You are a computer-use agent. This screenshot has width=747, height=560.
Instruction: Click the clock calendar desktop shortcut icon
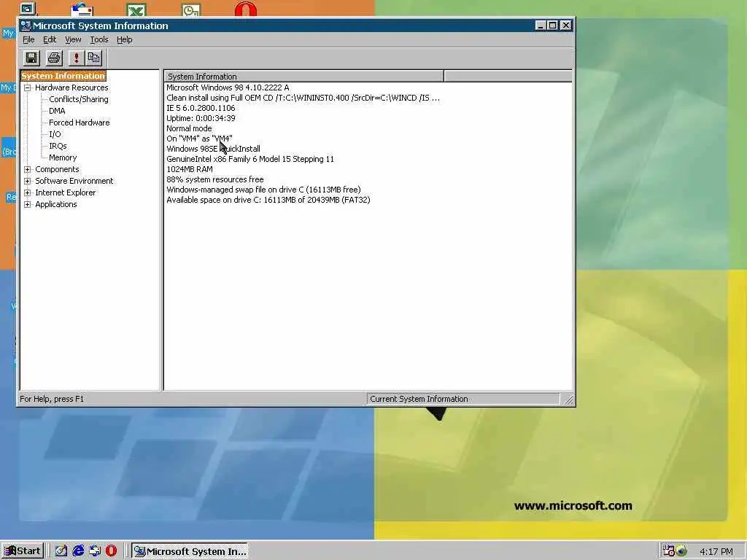191,10
